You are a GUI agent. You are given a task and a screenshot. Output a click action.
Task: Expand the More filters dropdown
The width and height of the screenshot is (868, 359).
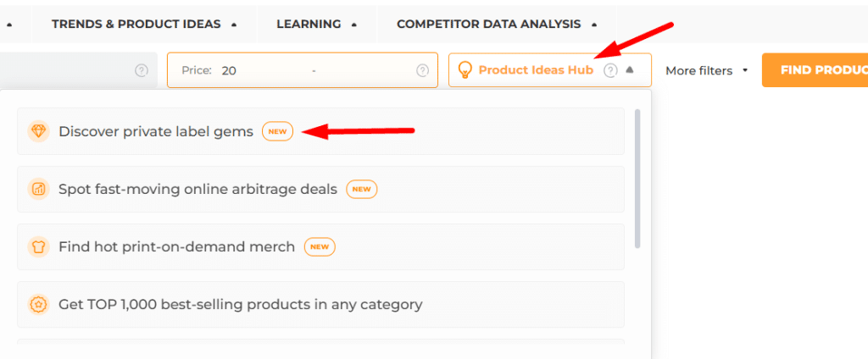point(707,70)
